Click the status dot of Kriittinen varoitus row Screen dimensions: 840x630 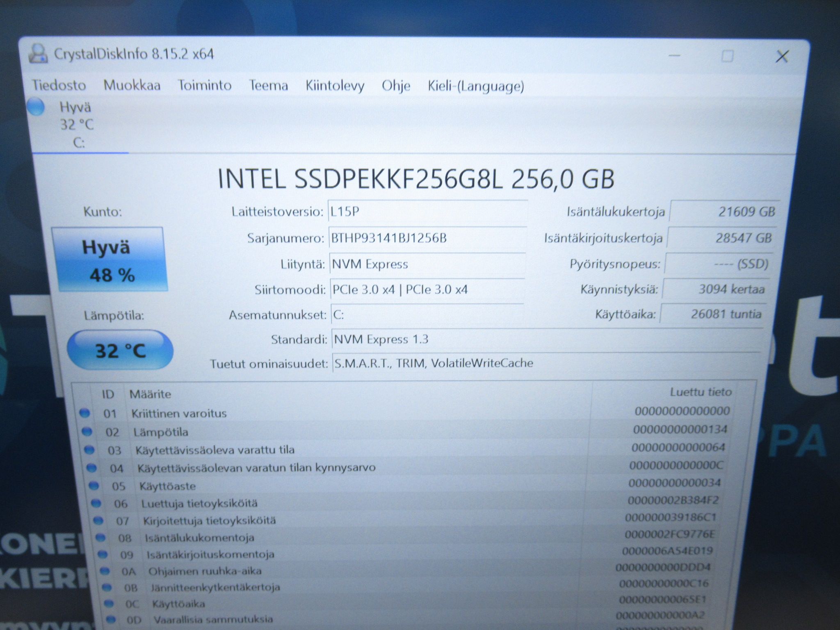84,413
